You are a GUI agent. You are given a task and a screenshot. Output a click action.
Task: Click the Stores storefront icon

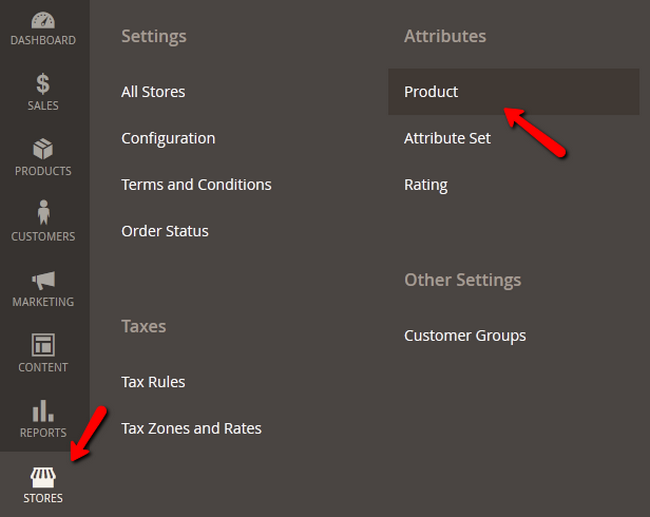coord(43,476)
